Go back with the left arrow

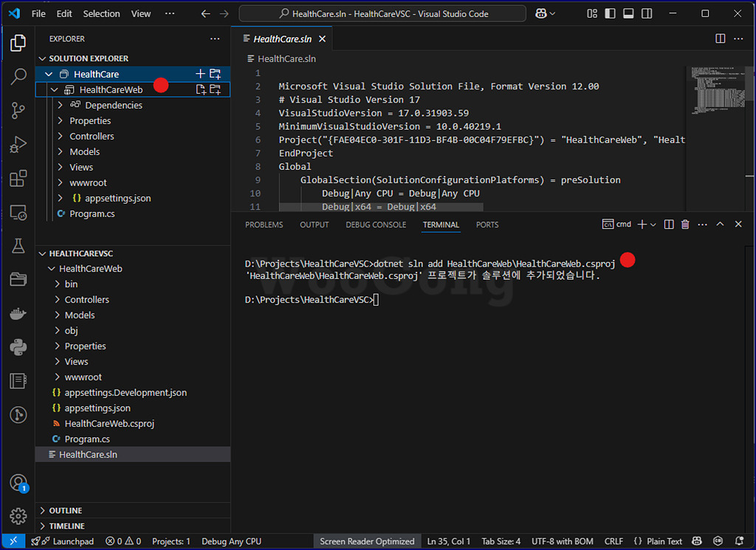tap(205, 13)
